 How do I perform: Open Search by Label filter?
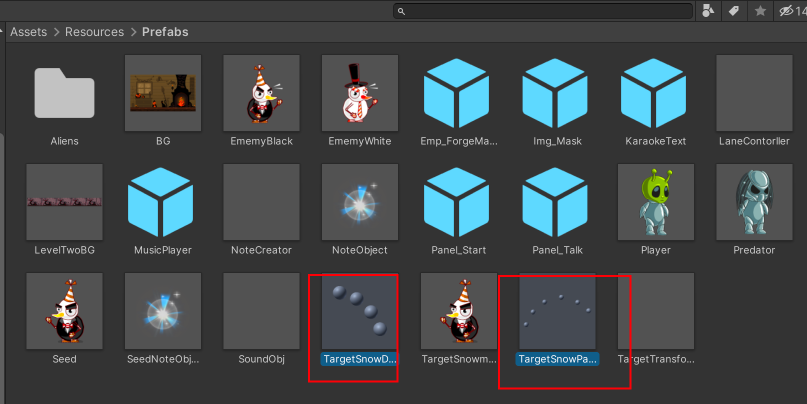click(x=734, y=11)
